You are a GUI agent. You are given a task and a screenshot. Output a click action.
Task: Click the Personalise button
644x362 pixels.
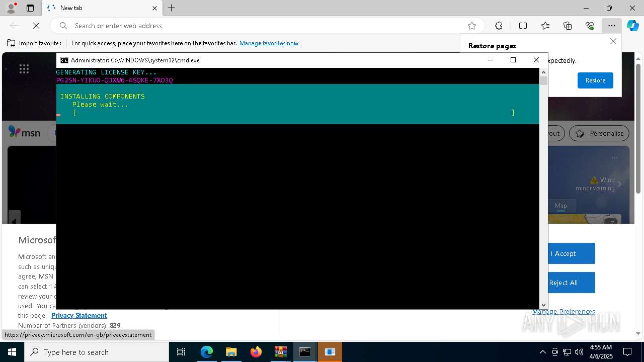pos(599,133)
